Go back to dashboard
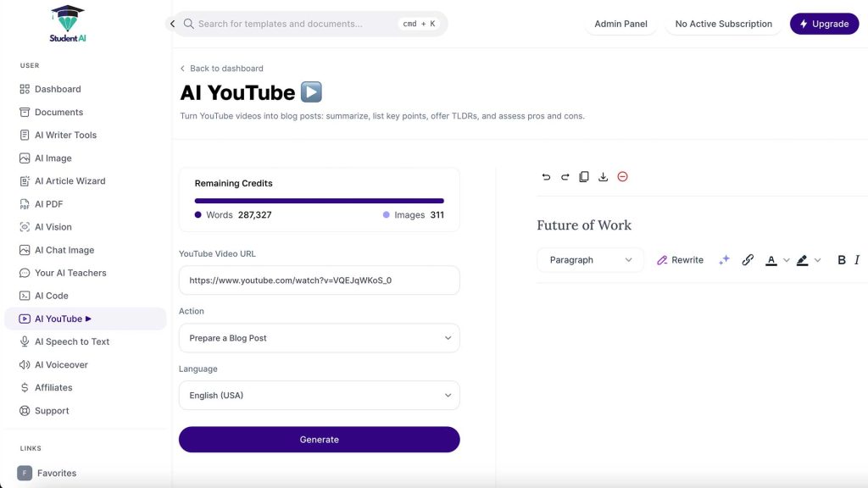 point(221,68)
